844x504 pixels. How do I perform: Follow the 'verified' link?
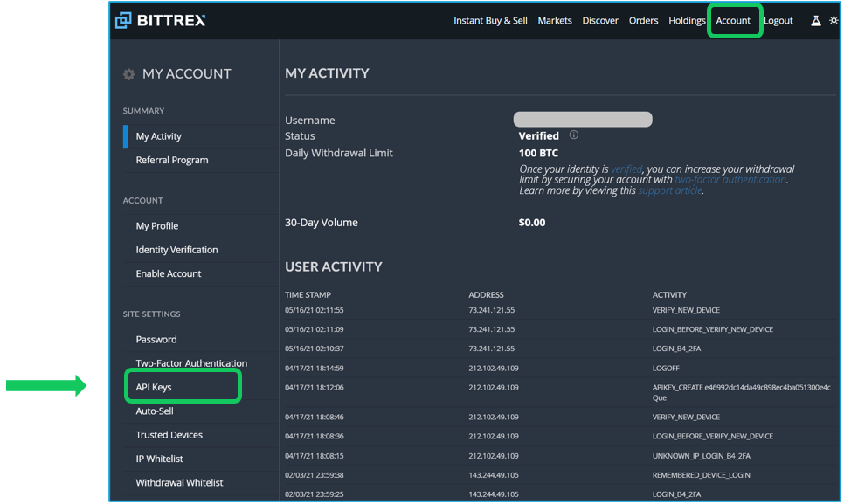pos(626,169)
